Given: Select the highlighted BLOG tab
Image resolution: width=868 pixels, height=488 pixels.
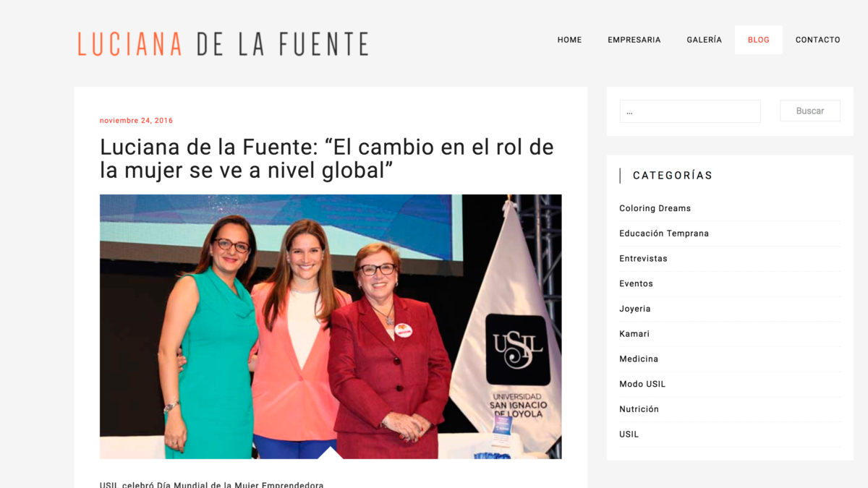Looking at the screenshot, I should pyautogui.click(x=759, y=40).
